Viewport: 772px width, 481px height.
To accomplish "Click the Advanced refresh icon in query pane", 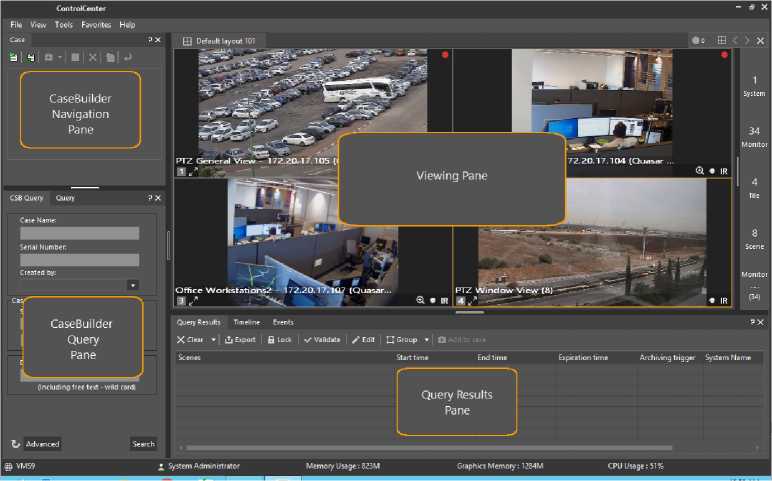I will (x=16, y=444).
